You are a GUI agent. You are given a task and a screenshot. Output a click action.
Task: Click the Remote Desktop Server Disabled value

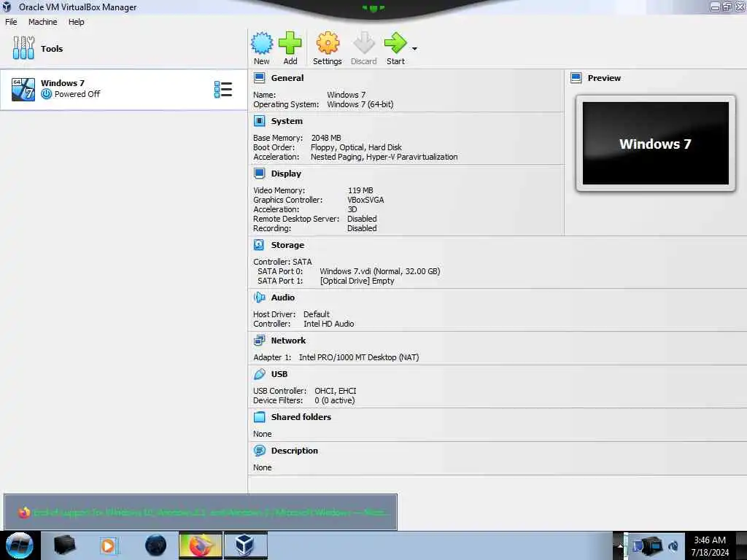362,219
